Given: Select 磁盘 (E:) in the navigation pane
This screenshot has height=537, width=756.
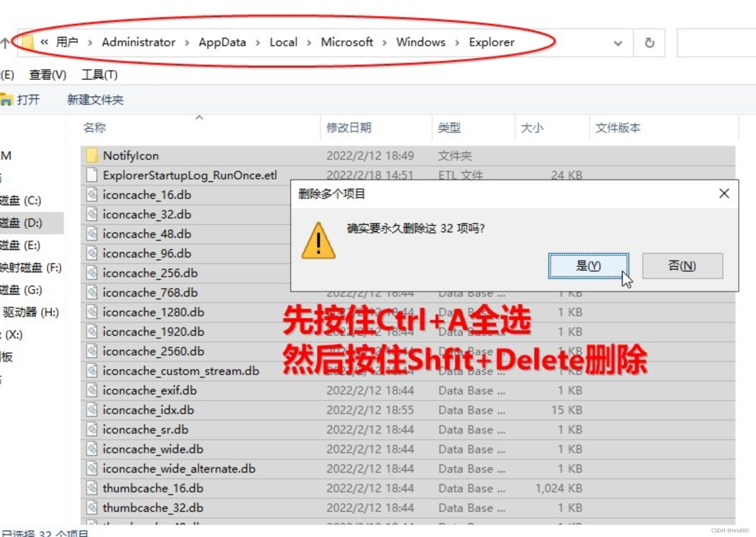Looking at the screenshot, I should (x=20, y=245).
